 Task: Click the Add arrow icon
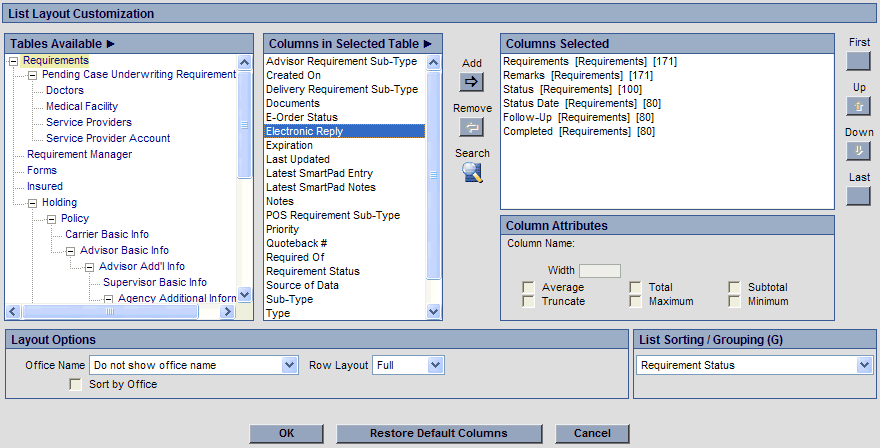(472, 82)
